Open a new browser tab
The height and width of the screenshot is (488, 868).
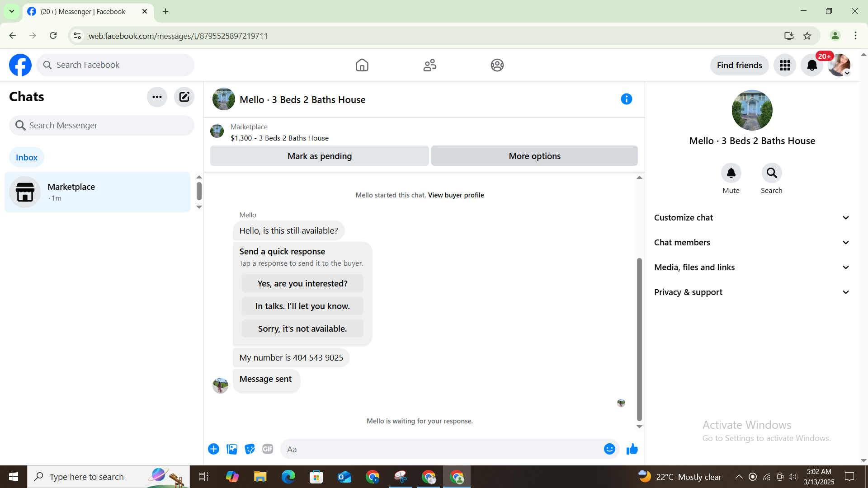[165, 12]
